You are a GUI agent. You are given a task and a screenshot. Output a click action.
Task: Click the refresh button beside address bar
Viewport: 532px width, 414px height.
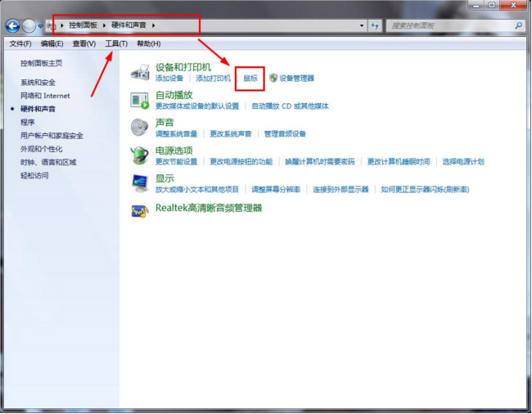click(375, 25)
